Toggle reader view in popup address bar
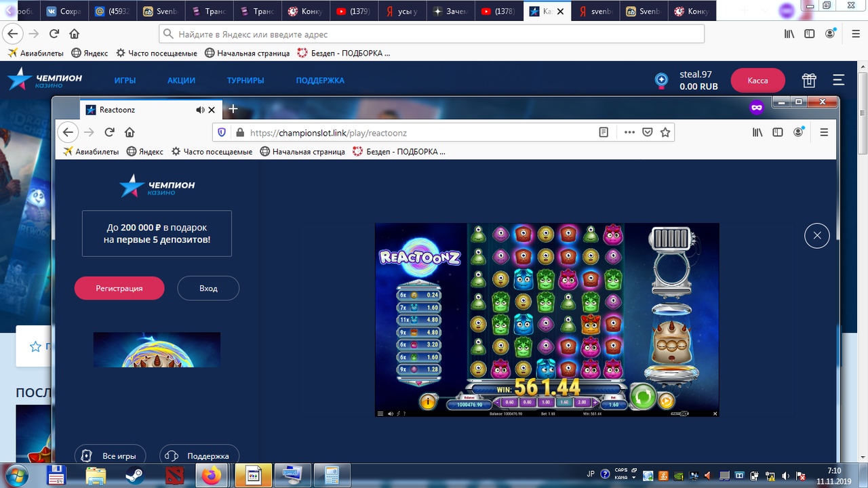Viewport: 868px width, 488px height. point(604,133)
